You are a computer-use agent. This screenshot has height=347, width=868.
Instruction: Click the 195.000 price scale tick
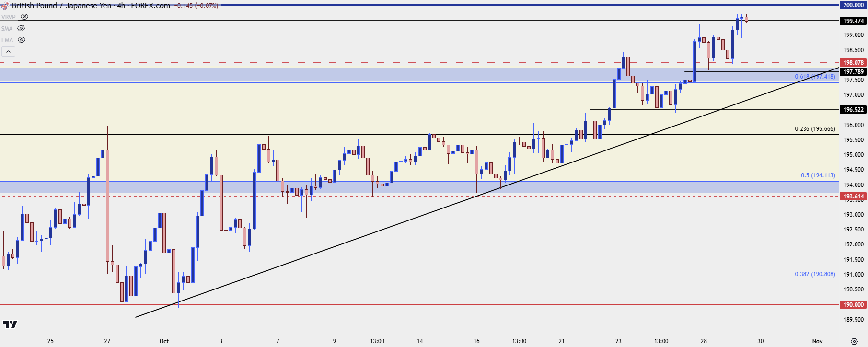(x=854, y=155)
